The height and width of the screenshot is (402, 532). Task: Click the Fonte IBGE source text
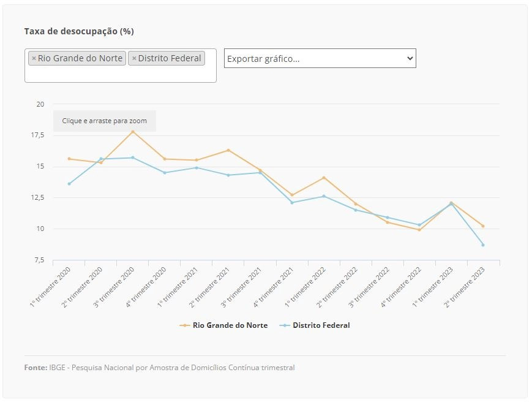pyautogui.click(x=159, y=368)
